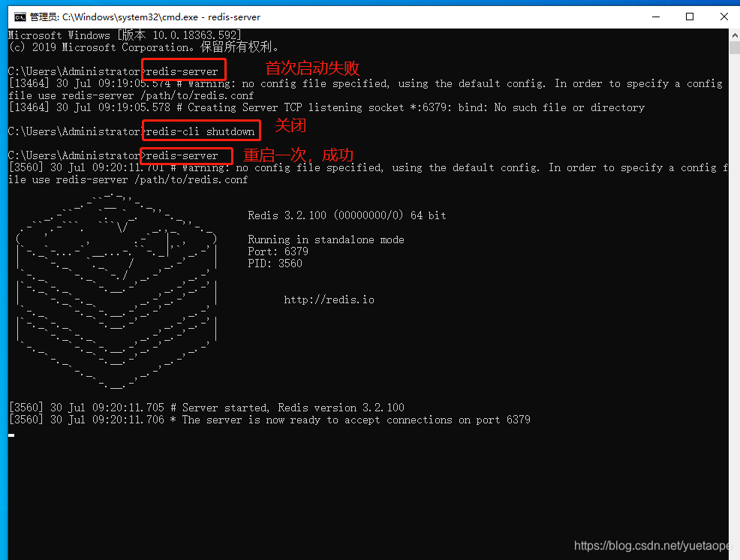
Task: Click the '(c) 2019 Microsoft Corporation' line
Action: [x=143, y=47]
